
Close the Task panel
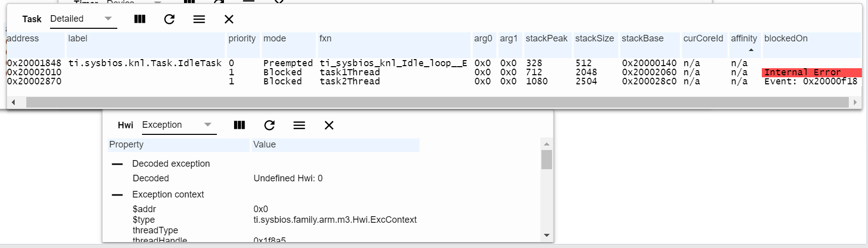point(229,19)
